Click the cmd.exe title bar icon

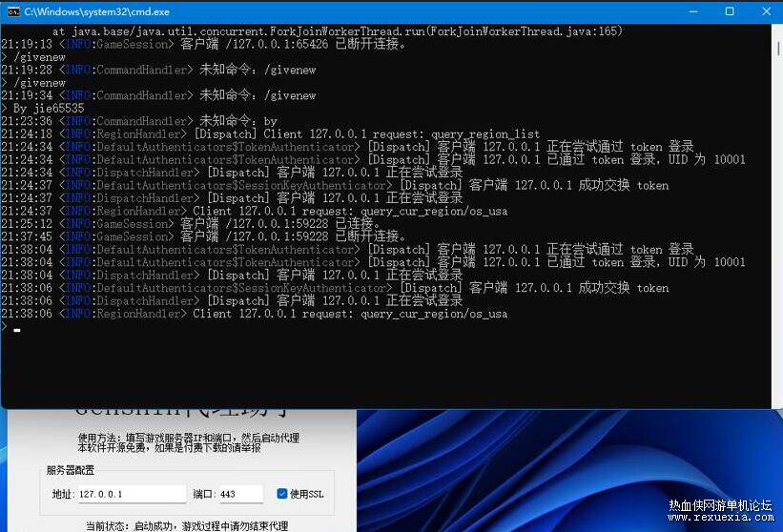[13, 11]
